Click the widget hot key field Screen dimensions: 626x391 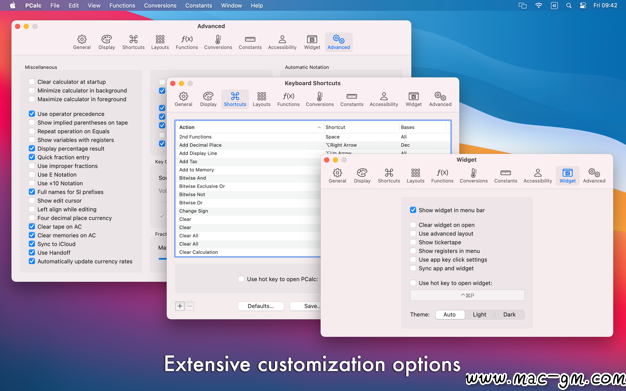pyautogui.click(x=467, y=296)
